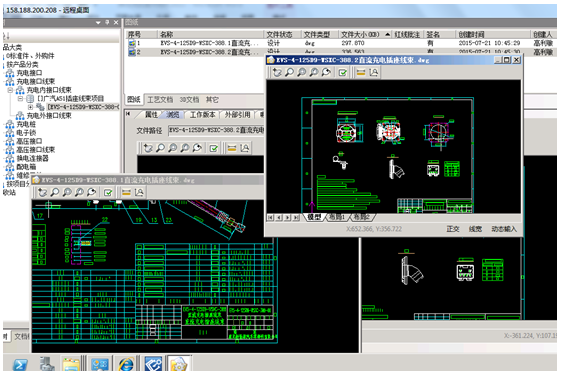Jump to last layout tab arrow in .2 window
Screen dimensions: 561x374
tap(296, 217)
